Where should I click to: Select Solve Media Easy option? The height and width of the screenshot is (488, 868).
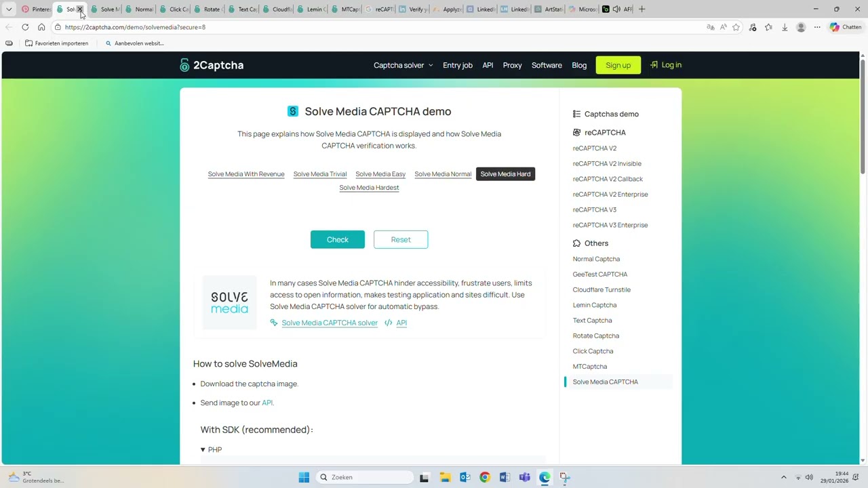click(x=380, y=174)
